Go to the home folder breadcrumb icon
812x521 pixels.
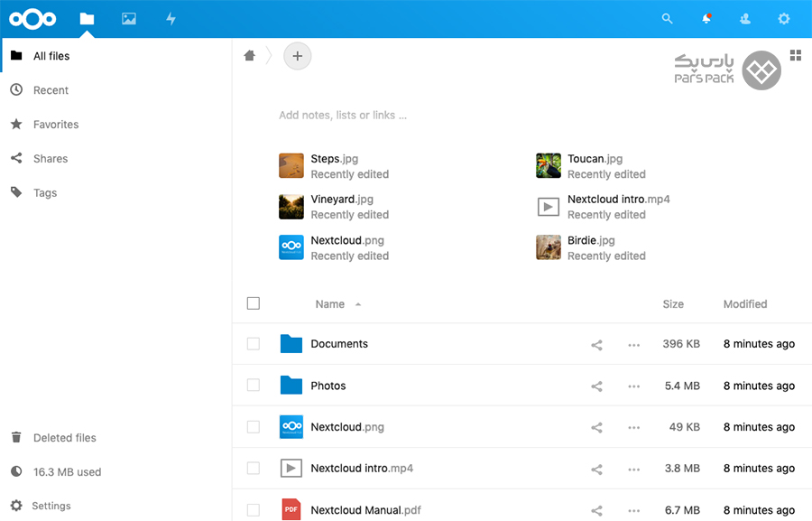click(x=250, y=56)
